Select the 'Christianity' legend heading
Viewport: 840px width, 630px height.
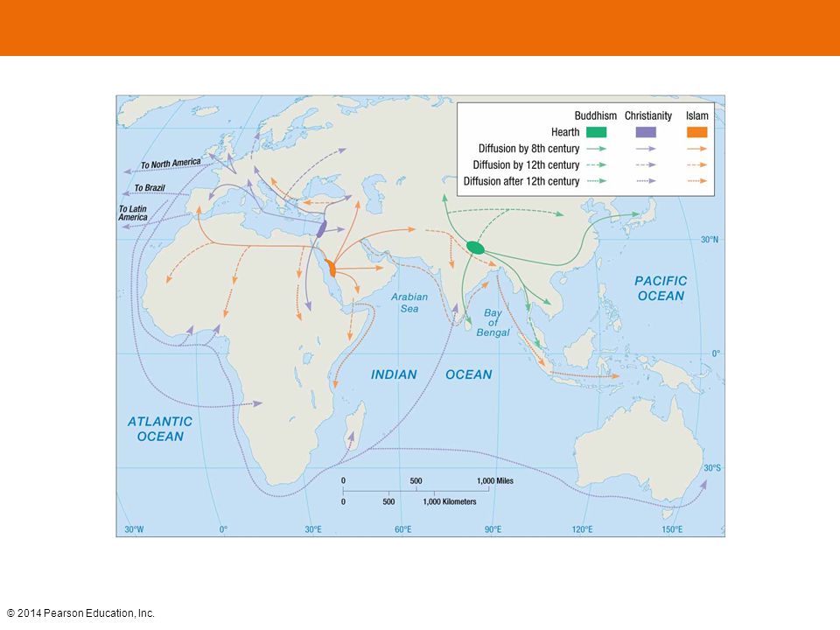point(648,115)
